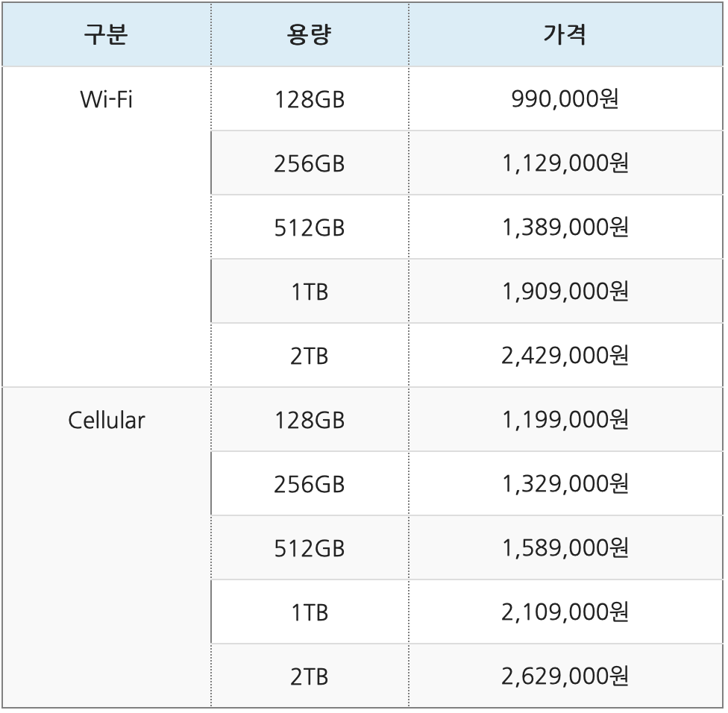This screenshot has height=713, width=728.
Task: Click the 512GB cell in Wi-Fi section
Action: [310, 226]
